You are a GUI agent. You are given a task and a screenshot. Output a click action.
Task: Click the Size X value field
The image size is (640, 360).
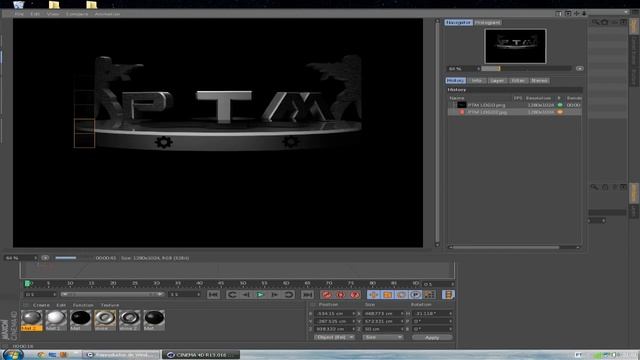pos(383,313)
